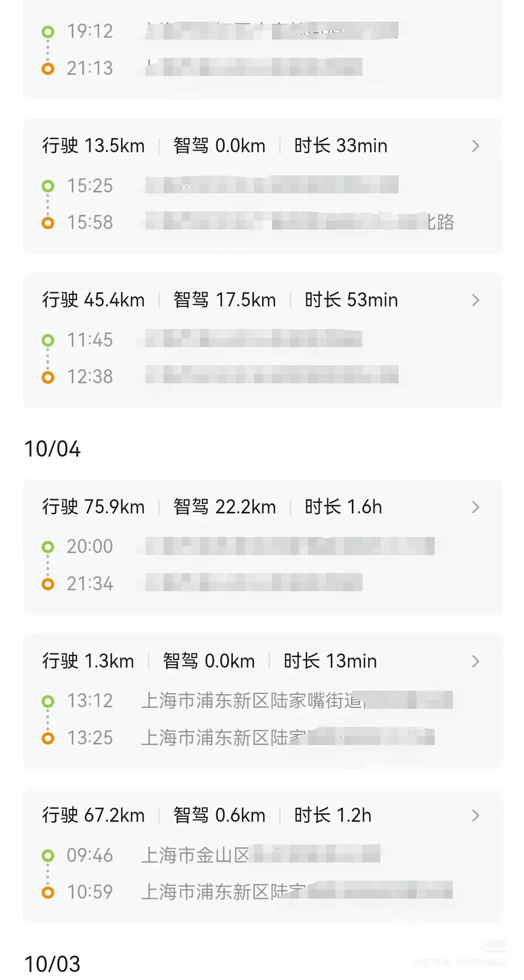
Task: Click green start dot of 19:12 trip
Action: pyautogui.click(x=48, y=32)
